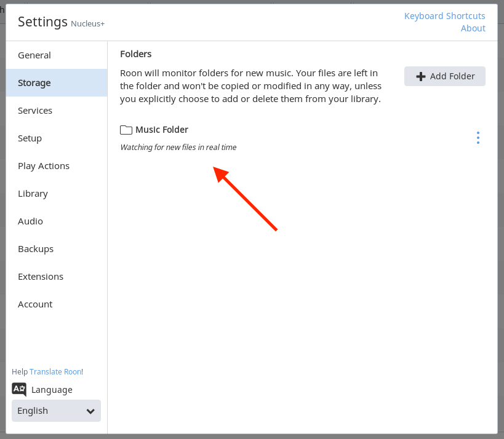Viewport: 504px width, 439px height.
Task: Open the Keyboard Shortcuts link
Action: 444,16
